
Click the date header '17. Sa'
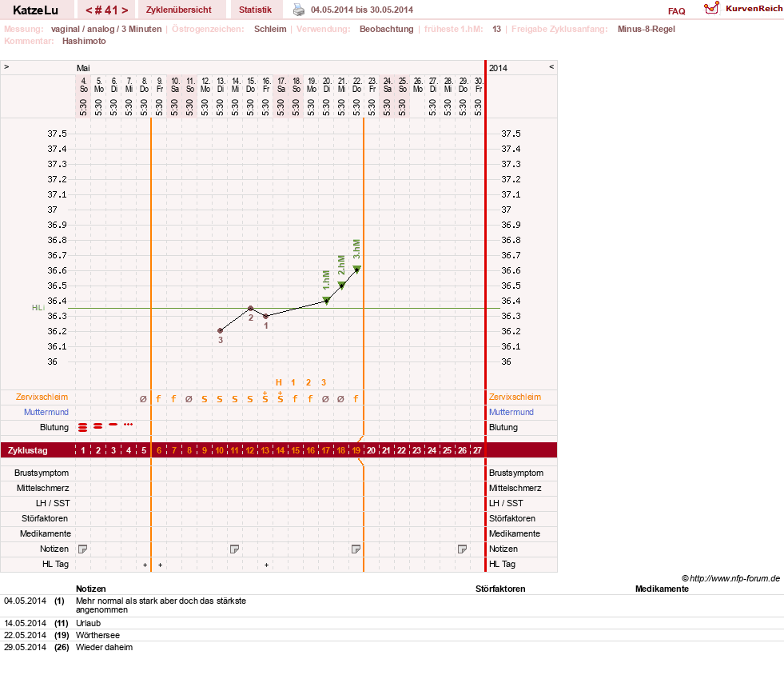click(x=281, y=85)
